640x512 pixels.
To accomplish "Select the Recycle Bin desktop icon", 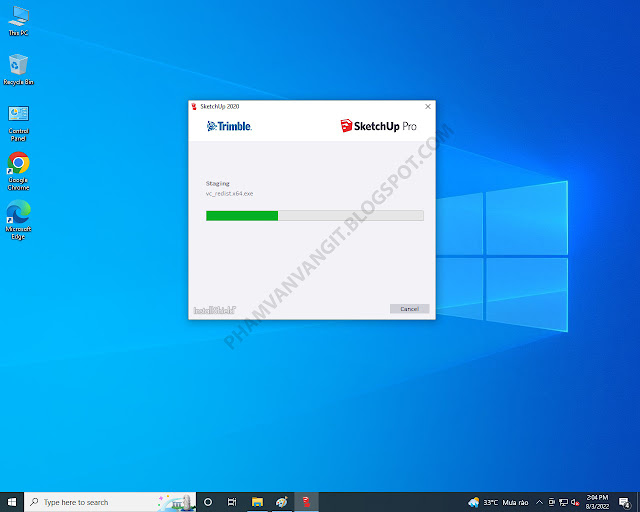I will (18, 69).
